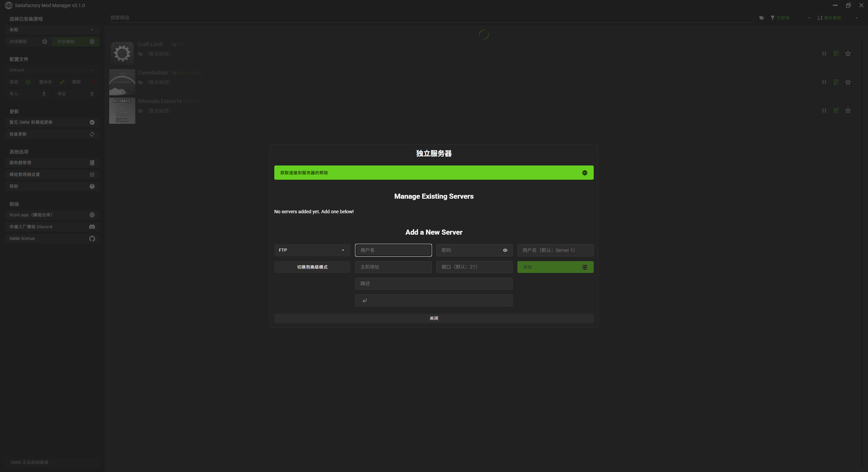
Task: Pause the Craft Limit mod
Action: pos(824,54)
